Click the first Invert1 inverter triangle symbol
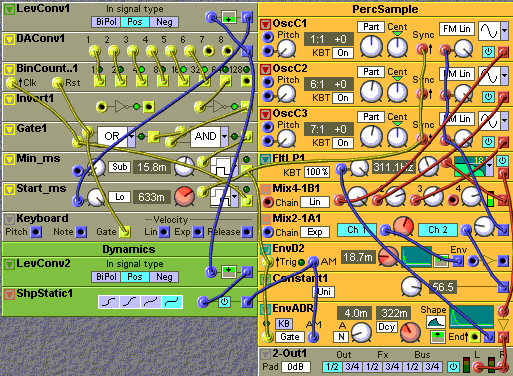The width and height of the screenshot is (513, 376). point(120,107)
